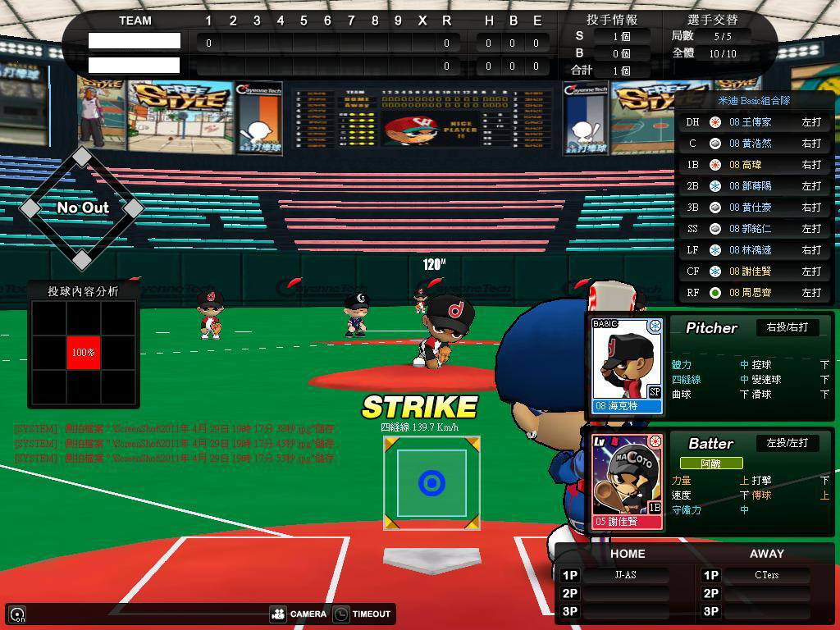Click the sun condition icon on DH row
The image size is (840, 630).
[714, 122]
